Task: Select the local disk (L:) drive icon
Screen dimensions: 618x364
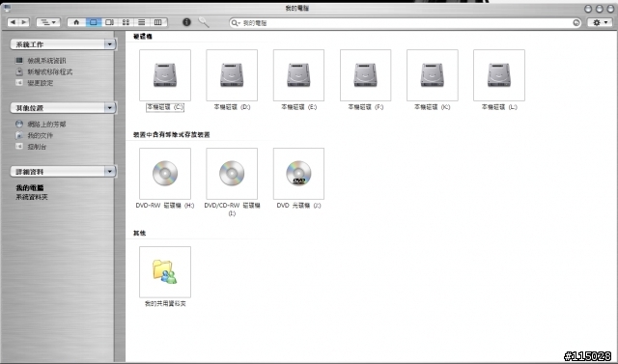Action: (499, 75)
